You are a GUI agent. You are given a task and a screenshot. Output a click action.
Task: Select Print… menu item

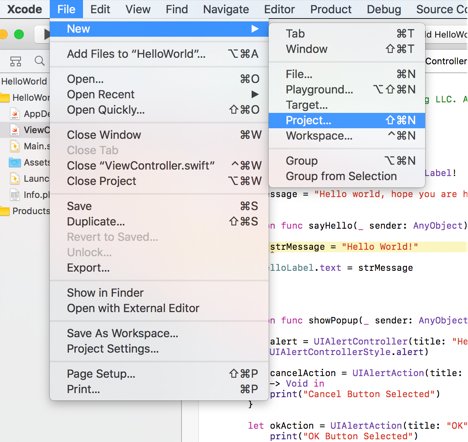pos(159,389)
